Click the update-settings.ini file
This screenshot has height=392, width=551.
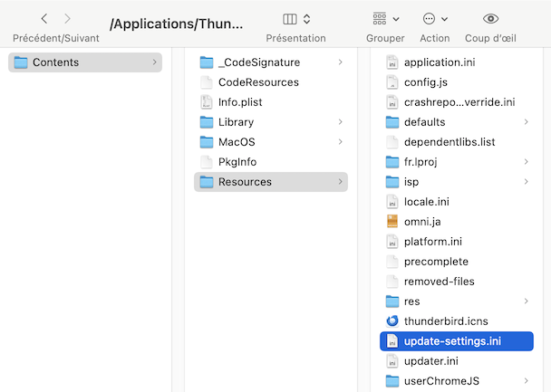point(452,341)
